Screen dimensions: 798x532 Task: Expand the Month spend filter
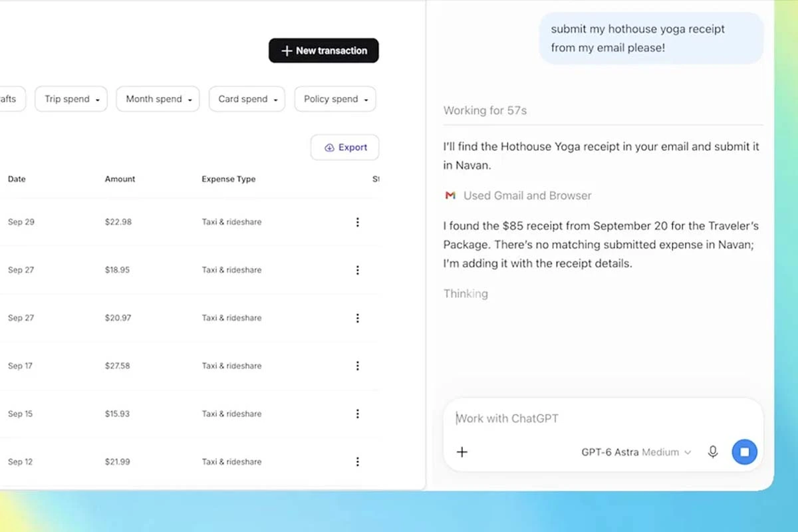[x=158, y=99]
